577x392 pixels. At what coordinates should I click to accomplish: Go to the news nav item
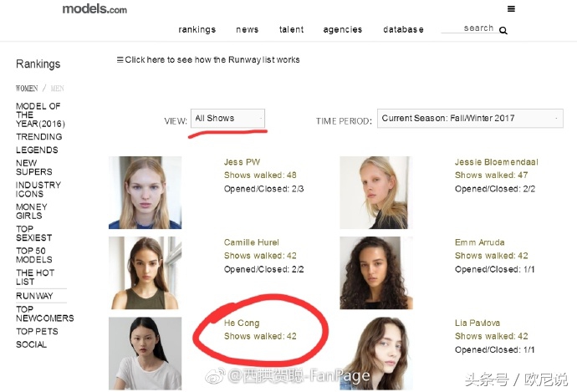[x=248, y=29]
